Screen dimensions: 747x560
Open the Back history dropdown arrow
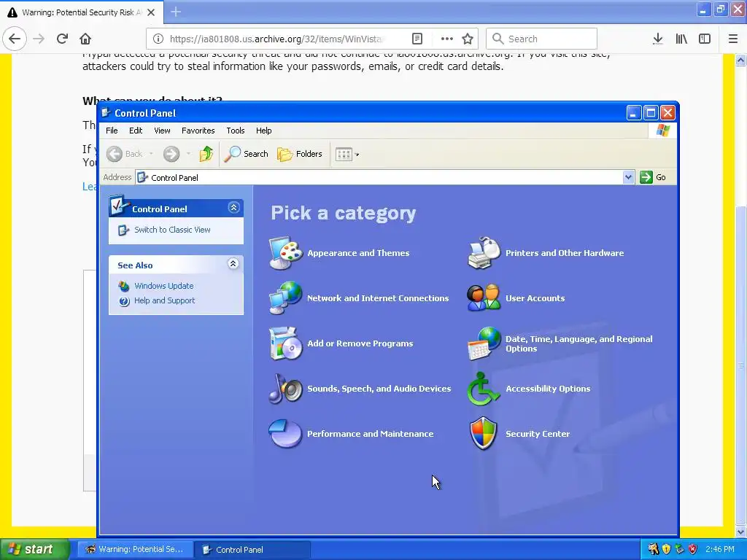point(151,154)
